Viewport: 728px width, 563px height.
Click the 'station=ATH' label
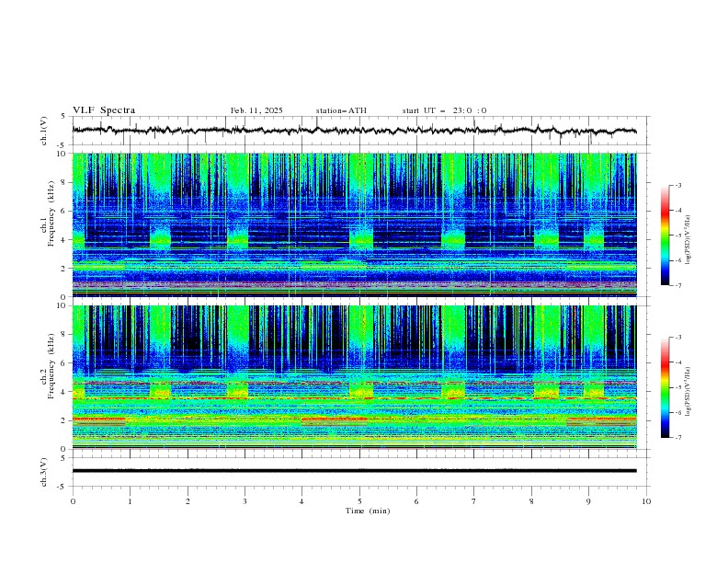[341, 110]
